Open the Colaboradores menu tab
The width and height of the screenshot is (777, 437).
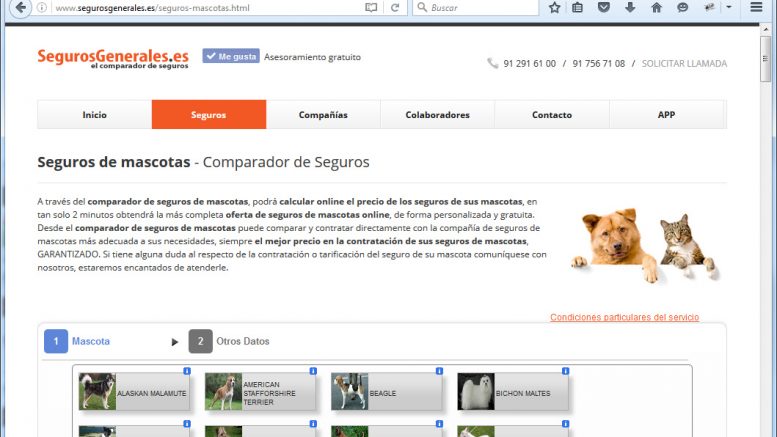pos(438,114)
